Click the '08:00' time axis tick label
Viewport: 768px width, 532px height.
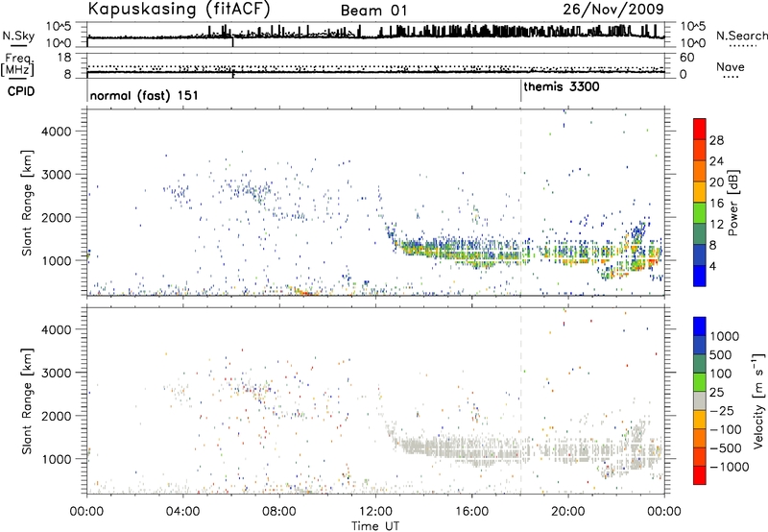pyautogui.click(x=279, y=512)
